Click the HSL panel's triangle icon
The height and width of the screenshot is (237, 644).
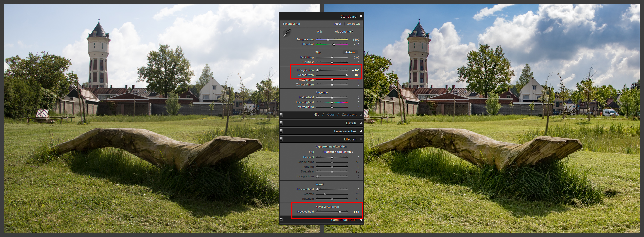click(x=361, y=115)
